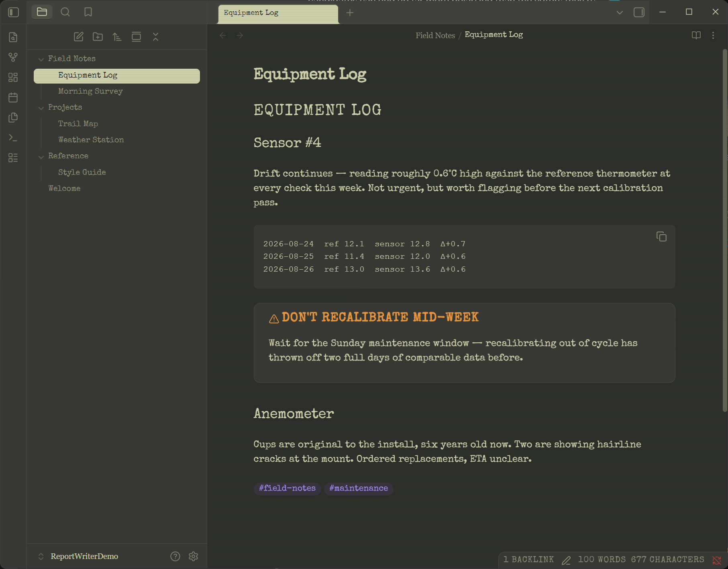Click the inline Equipment Log title
The image size is (728, 569).
(310, 74)
